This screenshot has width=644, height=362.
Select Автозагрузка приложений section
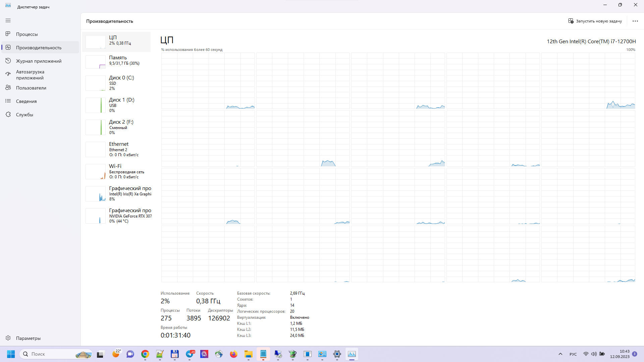(x=40, y=74)
